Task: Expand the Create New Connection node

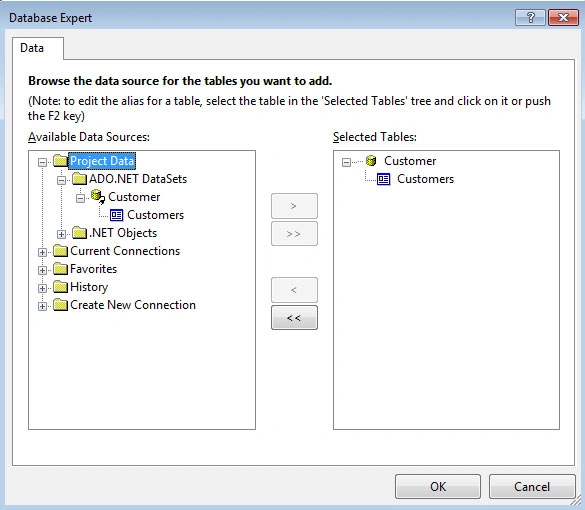Action: [42, 306]
